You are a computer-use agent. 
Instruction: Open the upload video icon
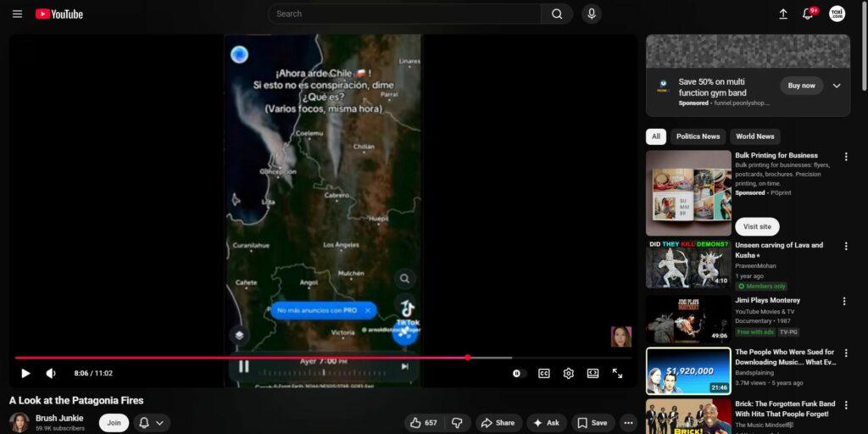click(x=782, y=14)
